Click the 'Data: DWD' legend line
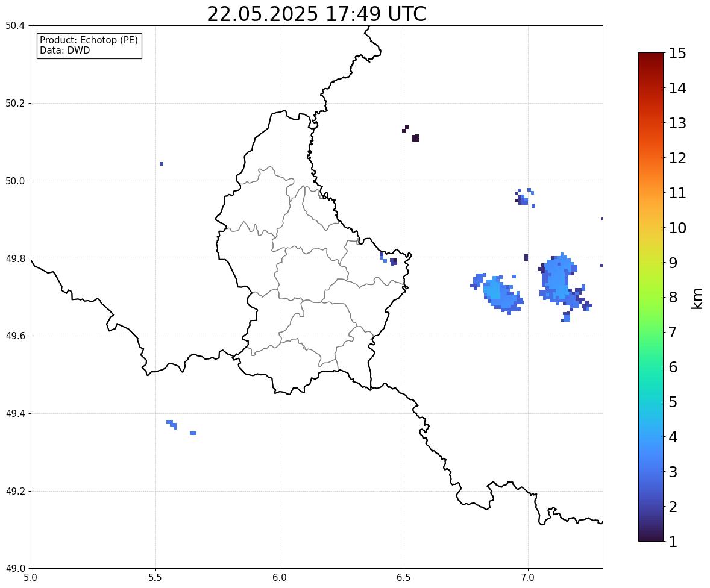This screenshot has width=710, height=588. pyautogui.click(x=64, y=50)
